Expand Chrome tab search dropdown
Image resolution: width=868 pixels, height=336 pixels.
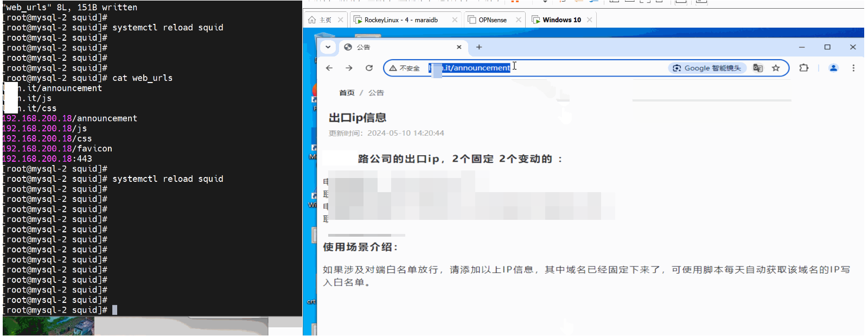(328, 47)
